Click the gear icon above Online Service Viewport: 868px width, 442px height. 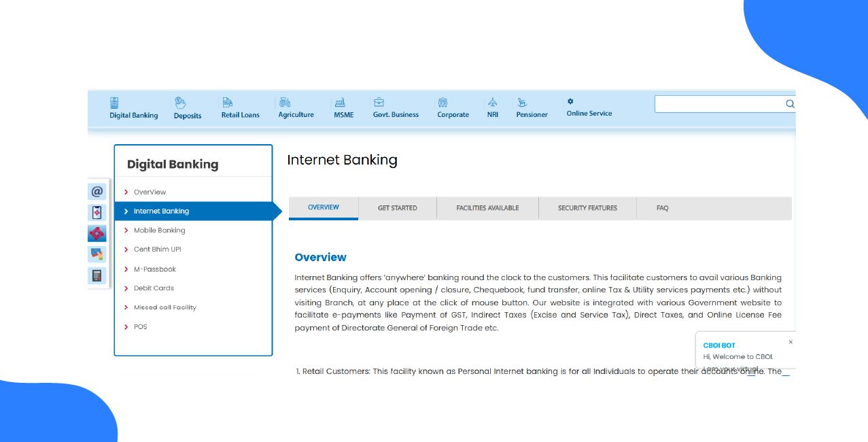(570, 101)
